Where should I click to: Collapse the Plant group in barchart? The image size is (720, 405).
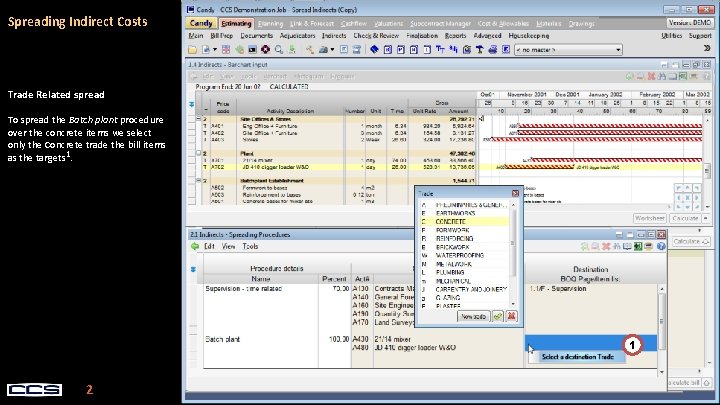coord(199,153)
